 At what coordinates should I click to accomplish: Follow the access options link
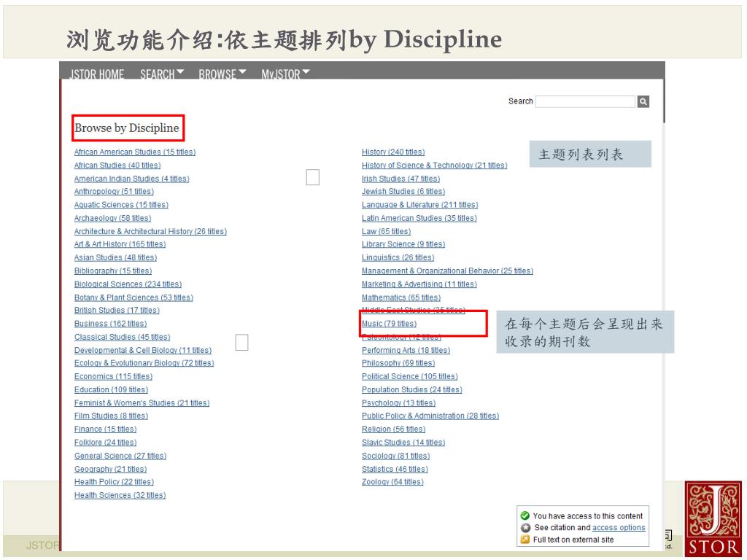coord(619,528)
